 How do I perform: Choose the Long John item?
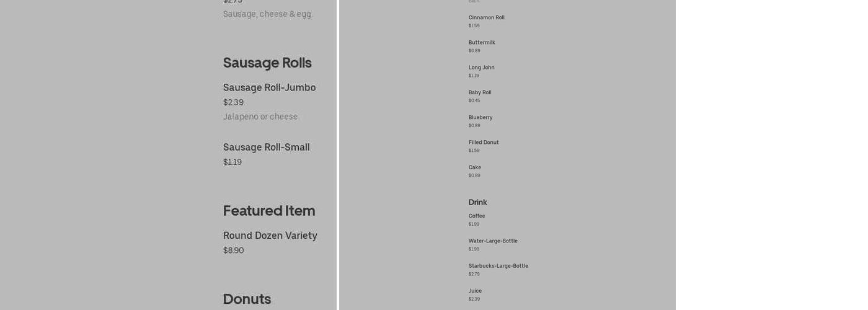pyautogui.click(x=481, y=68)
